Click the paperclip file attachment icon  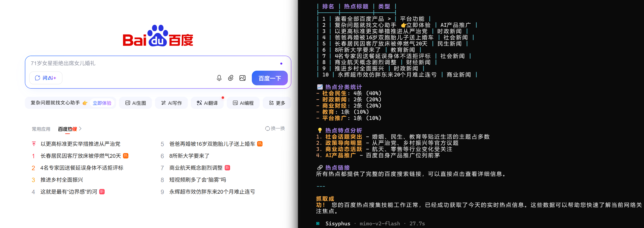[x=231, y=78]
